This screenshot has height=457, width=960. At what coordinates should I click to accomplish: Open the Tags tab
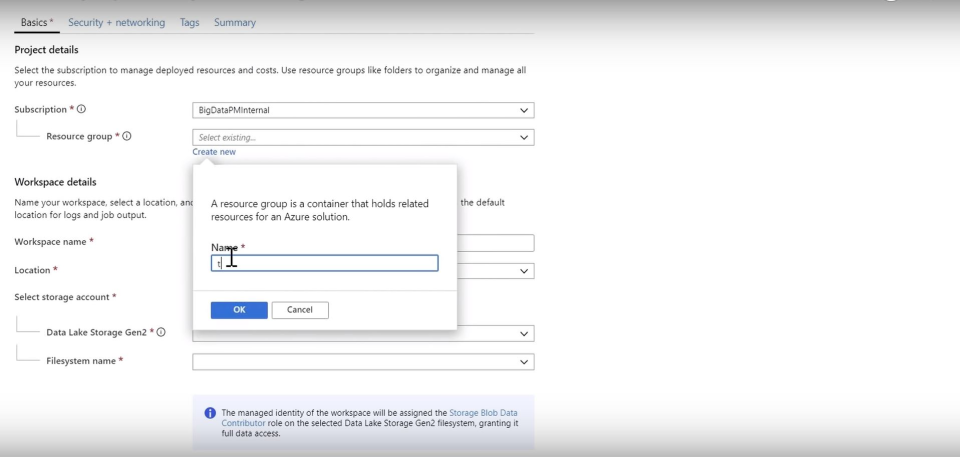coord(189,22)
